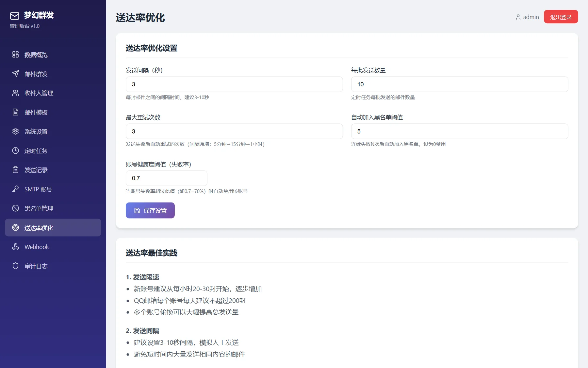Click the 收件人管理 users icon
The image size is (588, 368).
click(x=15, y=93)
